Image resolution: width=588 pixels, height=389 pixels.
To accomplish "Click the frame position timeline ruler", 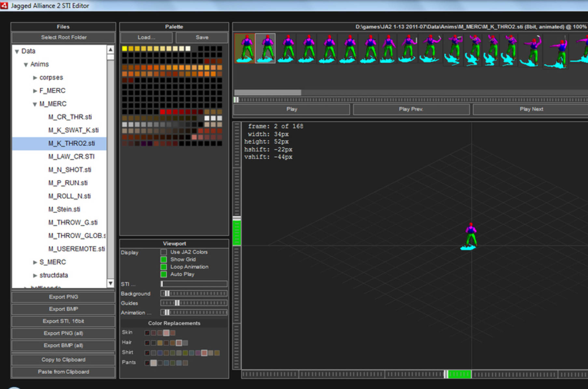I will 411,100.
